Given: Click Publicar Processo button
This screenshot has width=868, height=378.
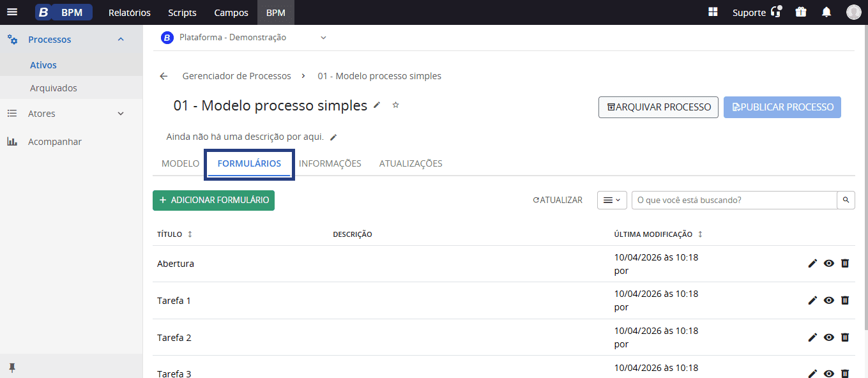Looking at the screenshot, I should [x=782, y=107].
